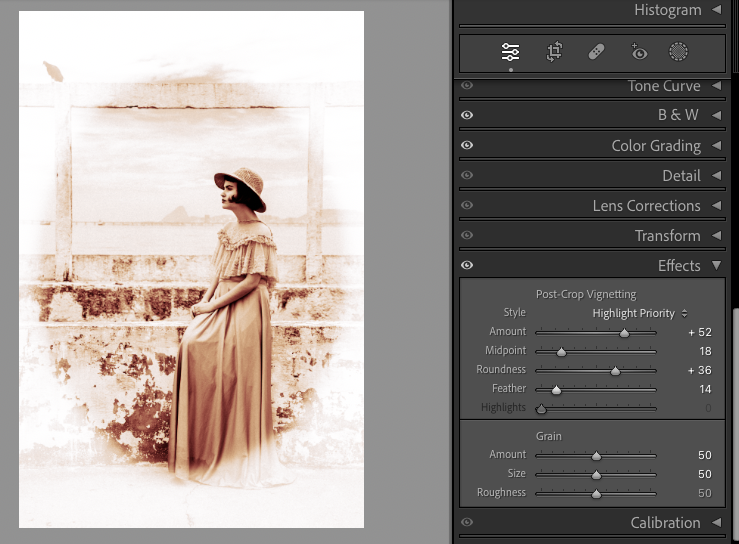Toggle visibility eye for B & W panel

[467, 116]
